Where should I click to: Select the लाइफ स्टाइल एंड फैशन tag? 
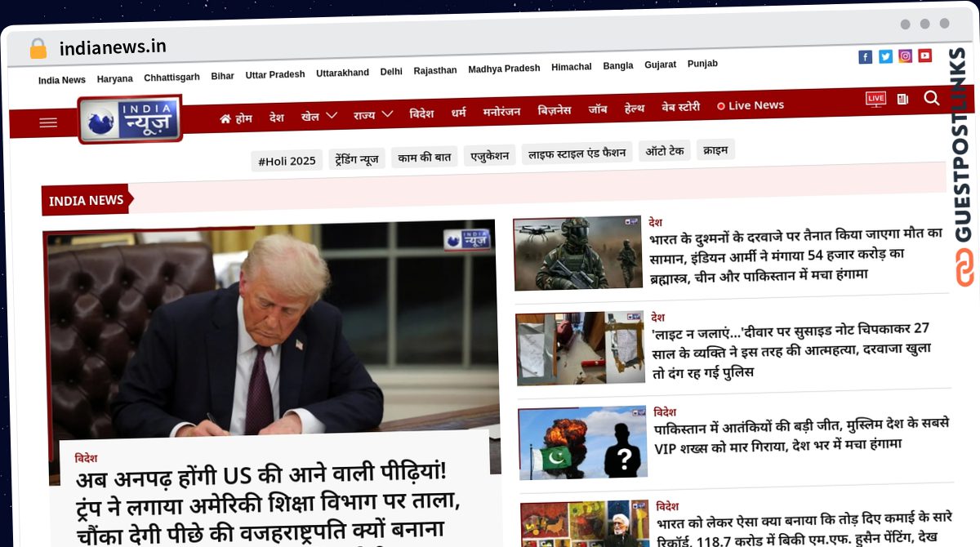coord(577,153)
